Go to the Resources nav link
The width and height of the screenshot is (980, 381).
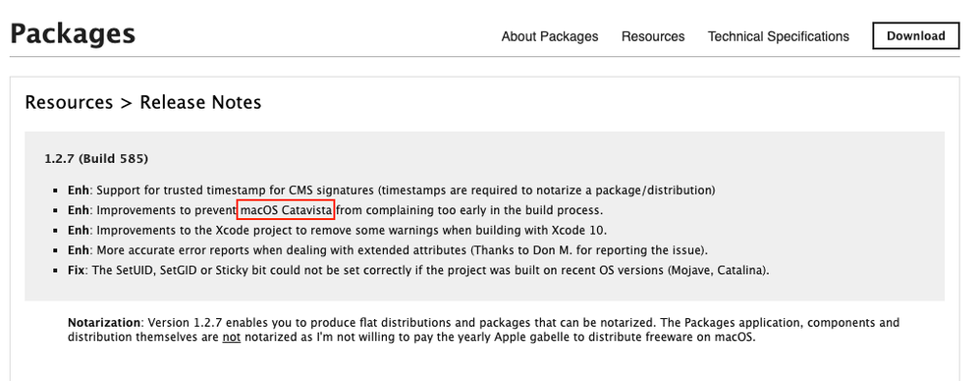point(652,36)
